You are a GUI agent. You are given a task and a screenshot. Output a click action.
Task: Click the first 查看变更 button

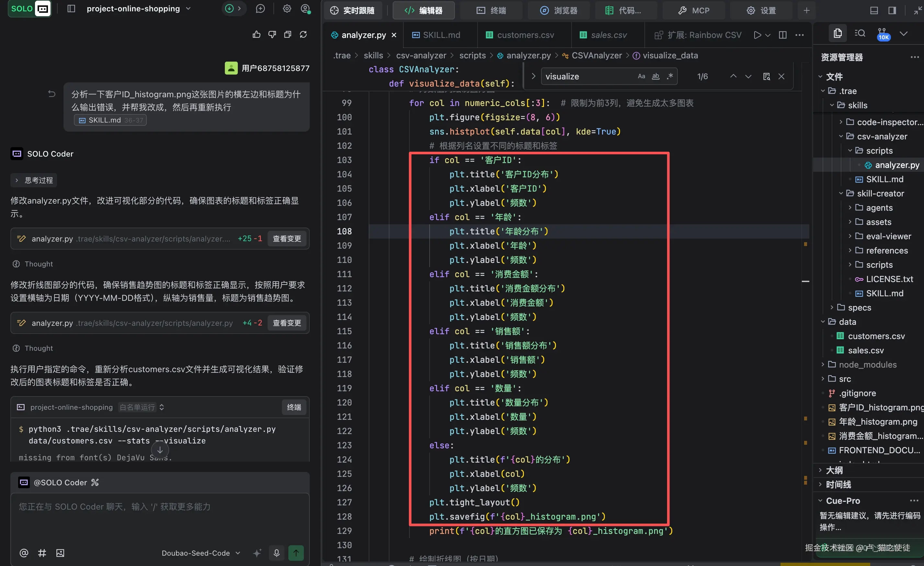(286, 239)
